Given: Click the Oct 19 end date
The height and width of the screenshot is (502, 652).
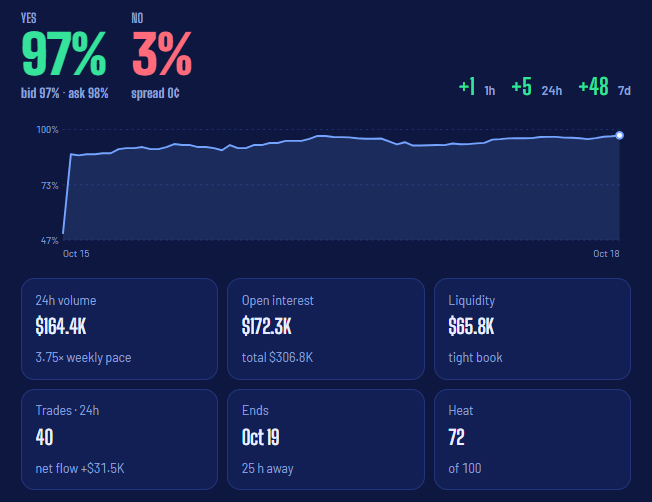Looking at the screenshot, I should click(x=260, y=437).
